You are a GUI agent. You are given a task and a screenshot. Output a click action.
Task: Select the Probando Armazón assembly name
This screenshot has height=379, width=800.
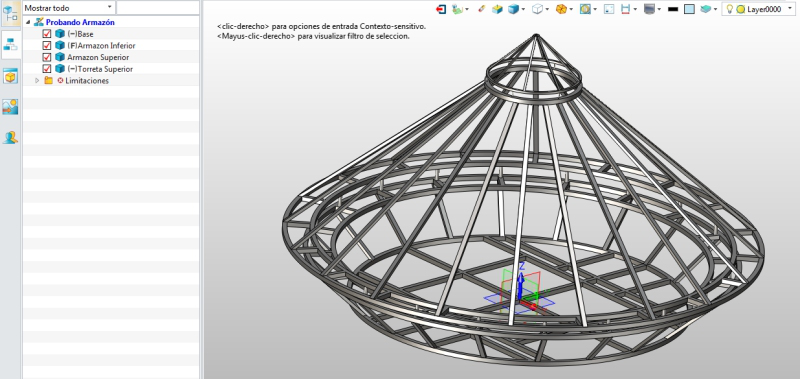pos(80,22)
